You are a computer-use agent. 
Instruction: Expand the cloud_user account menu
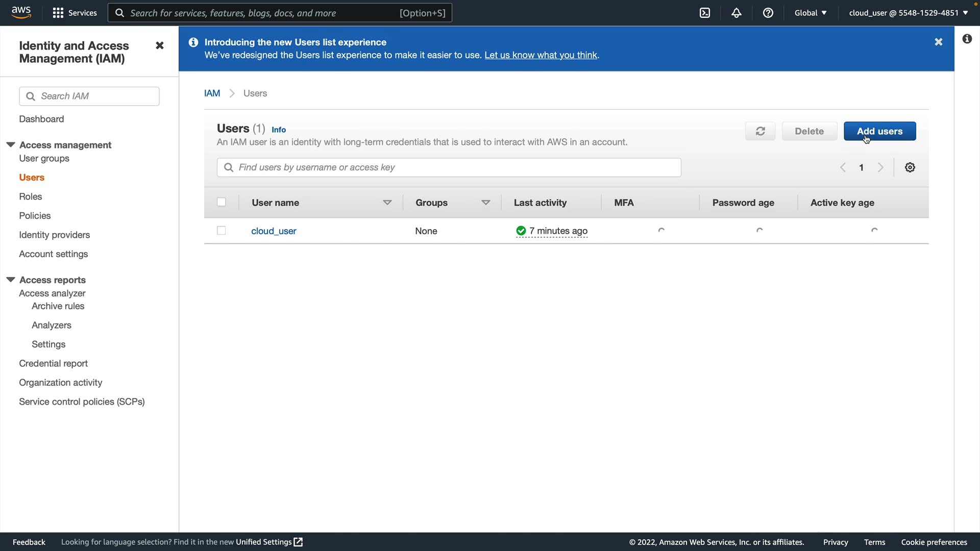click(908, 13)
